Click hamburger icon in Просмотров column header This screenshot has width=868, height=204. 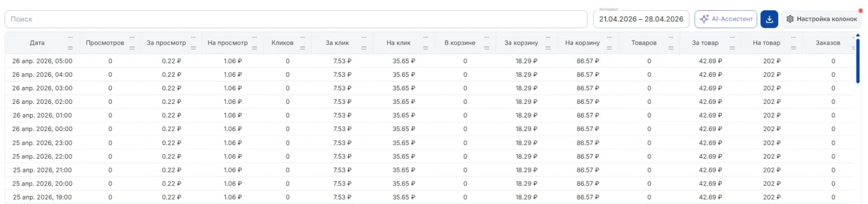point(132,48)
